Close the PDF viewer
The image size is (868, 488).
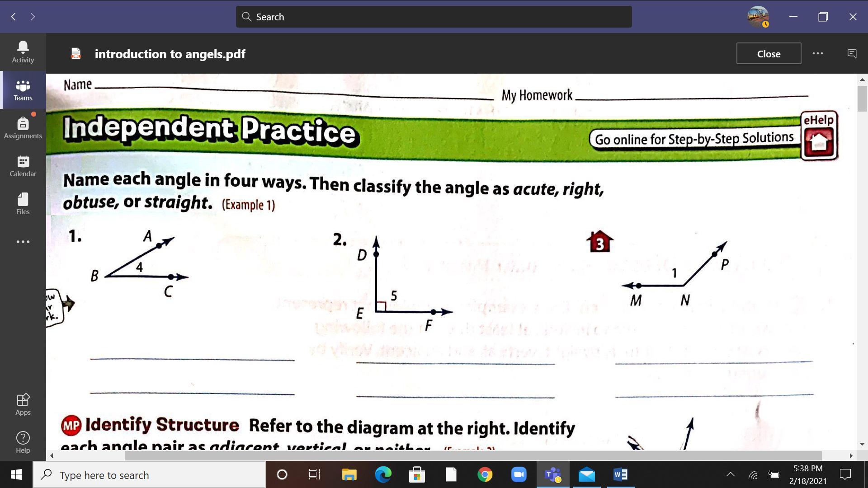[769, 54]
